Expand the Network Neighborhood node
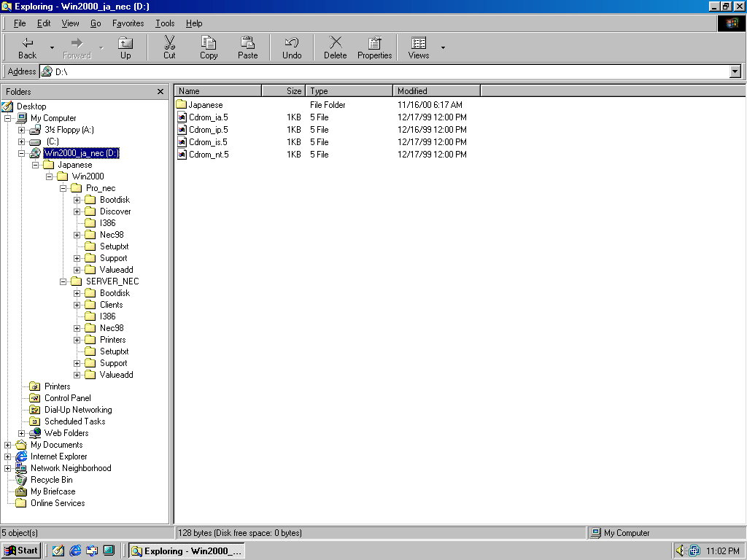The width and height of the screenshot is (747, 560). point(7,468)
